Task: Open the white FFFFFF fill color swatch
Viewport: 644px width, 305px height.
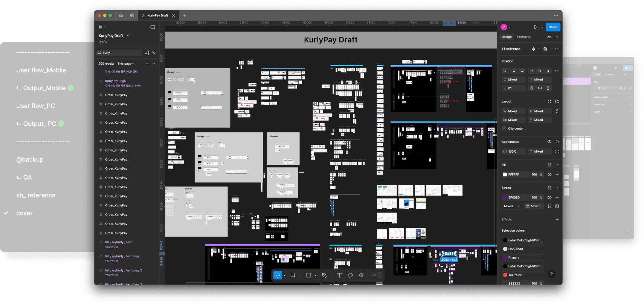Action: (505, 175)
